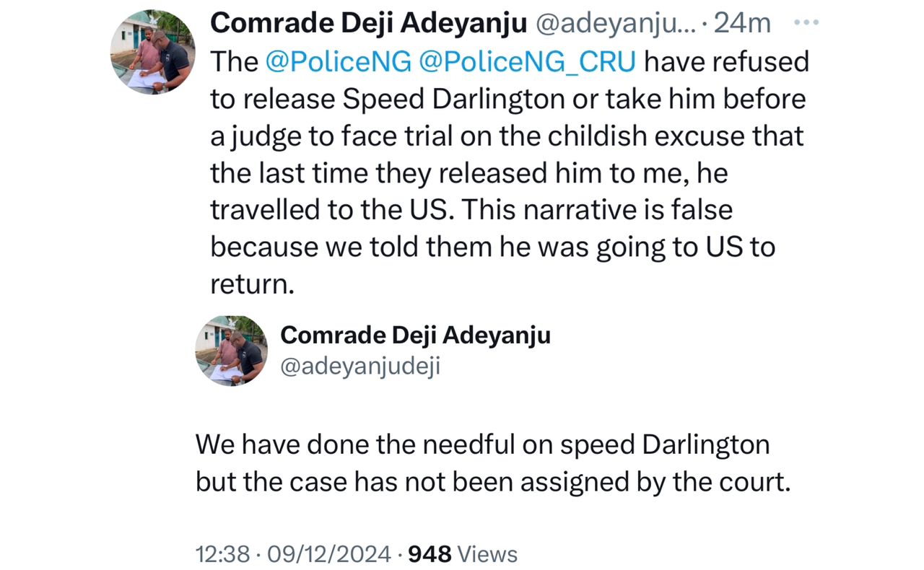This screenshot has width=924, height=570.
Task: Click the Views label
Action: click(488, 554)
